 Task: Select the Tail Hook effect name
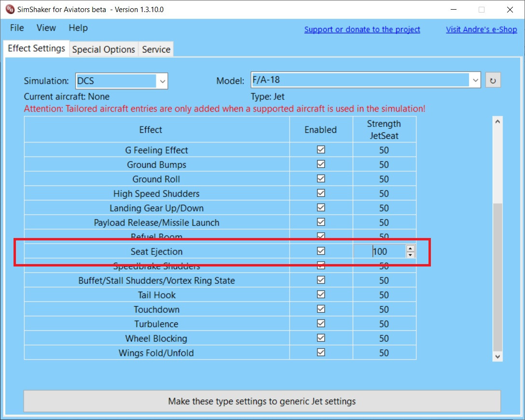click(x=156, y=295)
